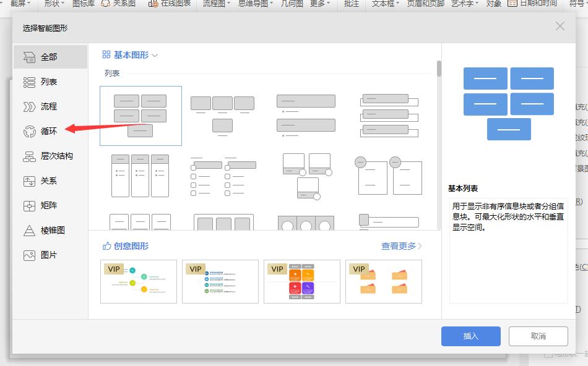Click 查看更多 to see more creative graphics
This screenshot has width=588, height=366.
coord(399,245)
